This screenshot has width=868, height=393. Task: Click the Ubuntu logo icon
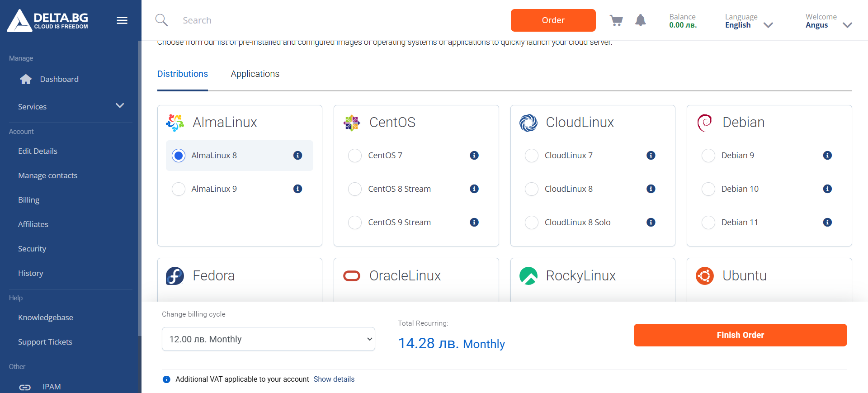tap(704, 276)
